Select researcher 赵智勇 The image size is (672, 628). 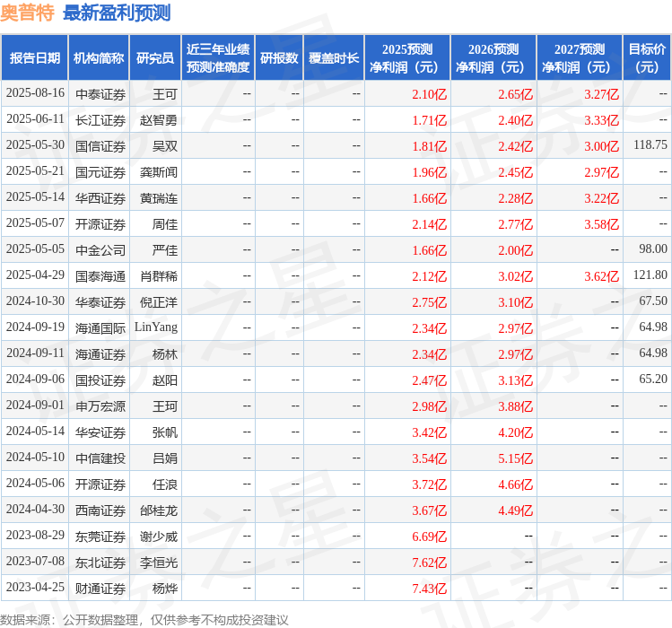coord(158,120)
